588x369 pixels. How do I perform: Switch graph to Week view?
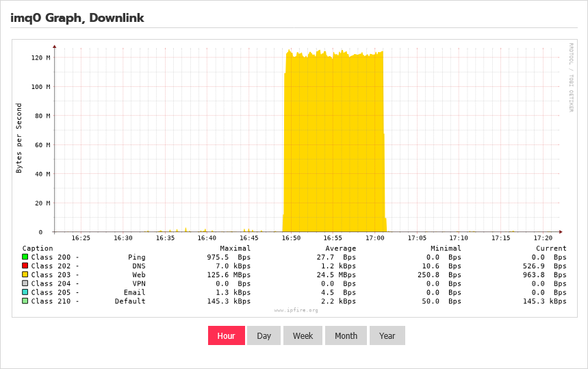[x=303, y=335]
